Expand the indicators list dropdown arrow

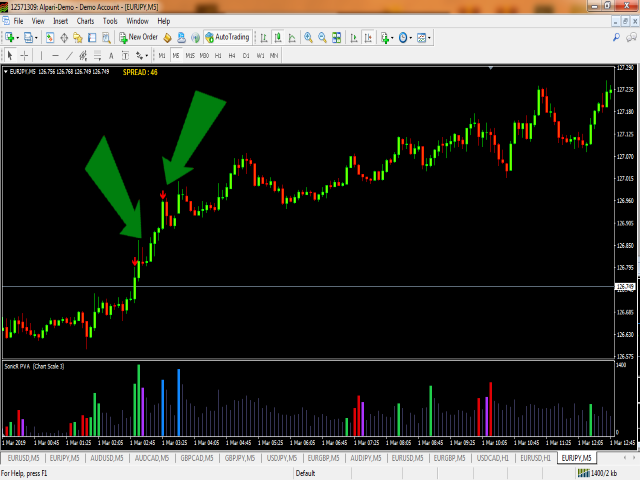click(392, 38)
